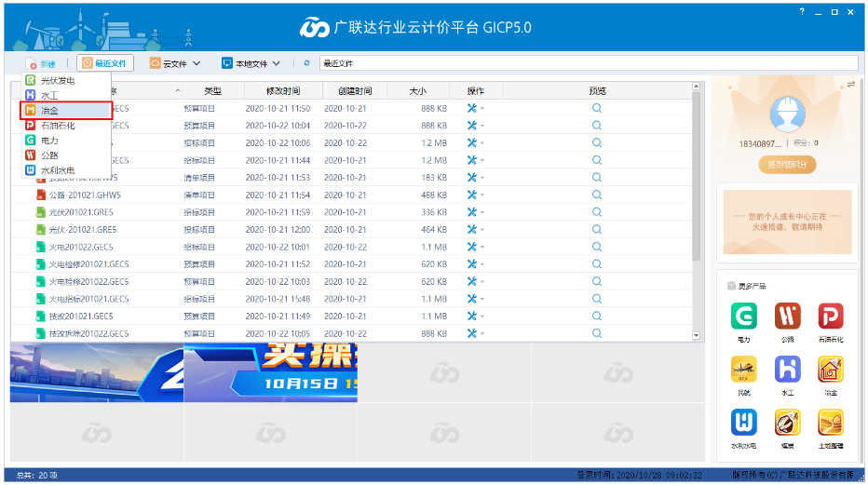
Task: Click the 签到领积分 button
Action: point(788,165)
